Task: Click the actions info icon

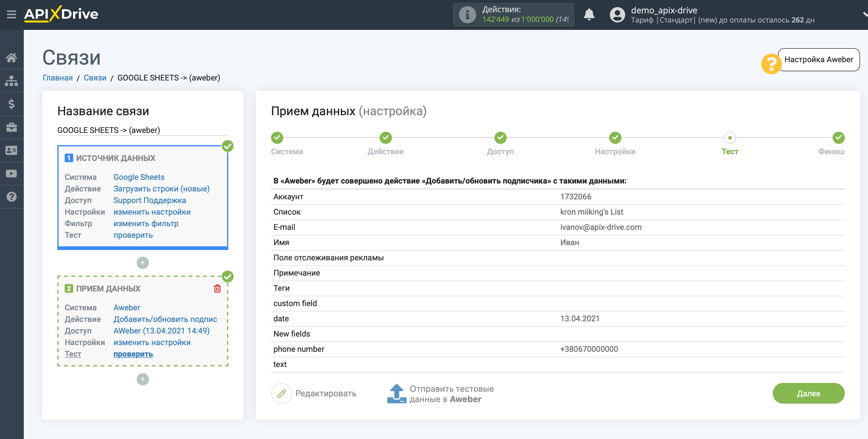Action: [467, 14]
